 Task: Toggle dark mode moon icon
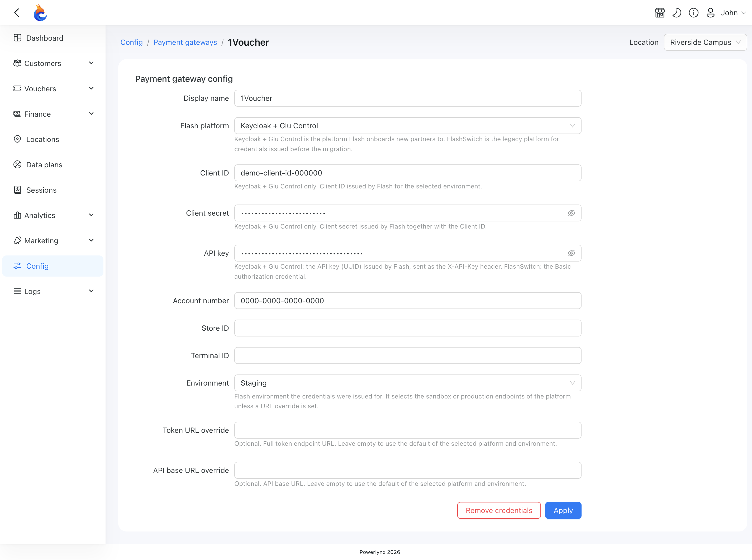(677, 13)
